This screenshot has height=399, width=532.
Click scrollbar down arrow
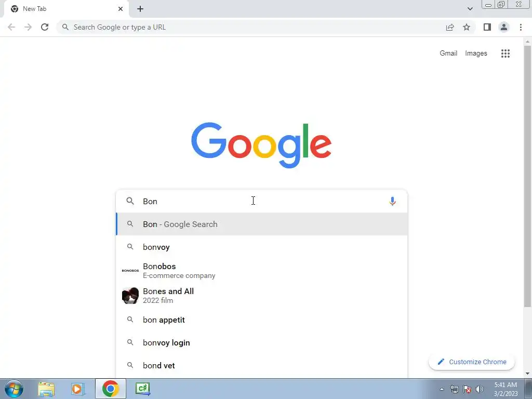(527, 374)
